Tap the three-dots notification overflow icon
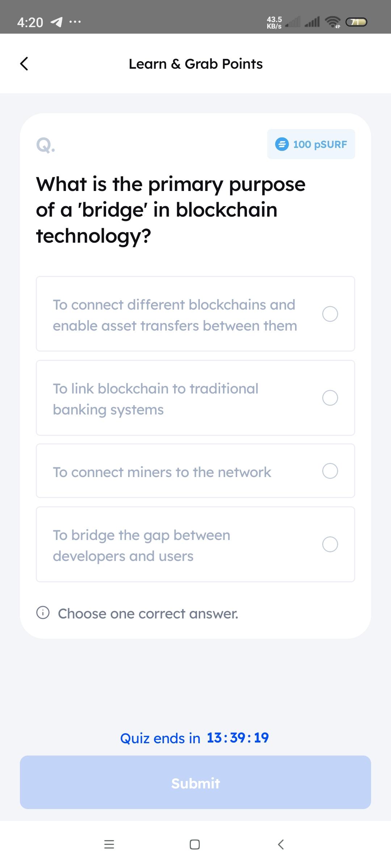Viewport: 391px width, 868px height. tap(75, 22)
